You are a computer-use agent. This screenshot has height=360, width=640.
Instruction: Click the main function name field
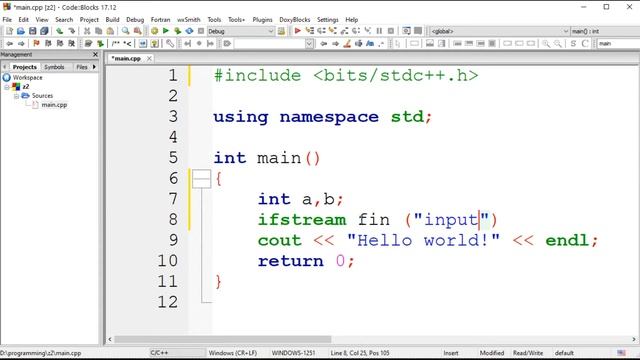618,43
